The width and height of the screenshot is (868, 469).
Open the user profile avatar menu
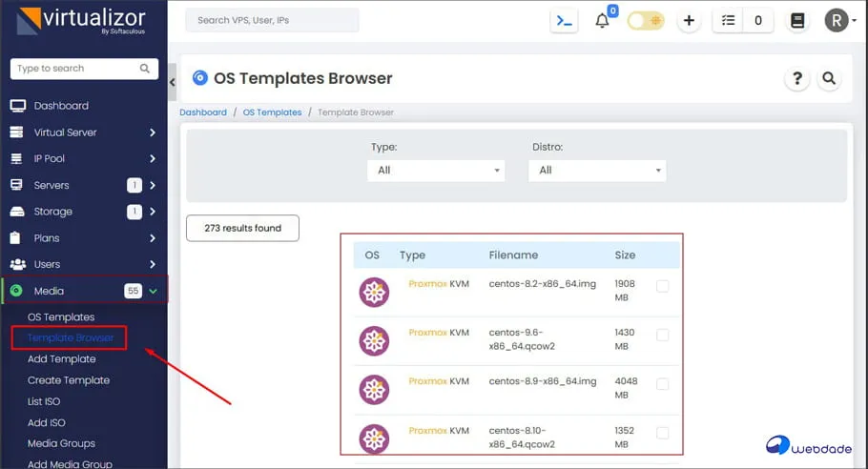(x=837, y=20)
